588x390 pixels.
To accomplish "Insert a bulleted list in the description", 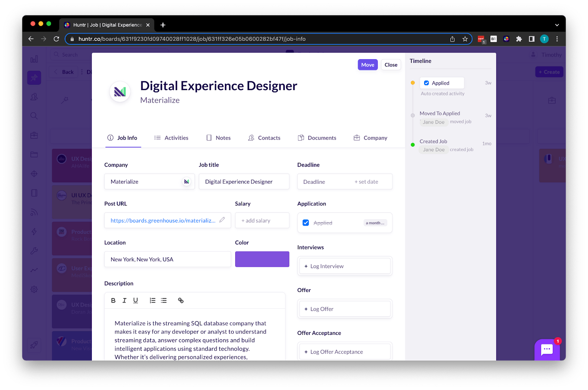I will coord(164,300).
